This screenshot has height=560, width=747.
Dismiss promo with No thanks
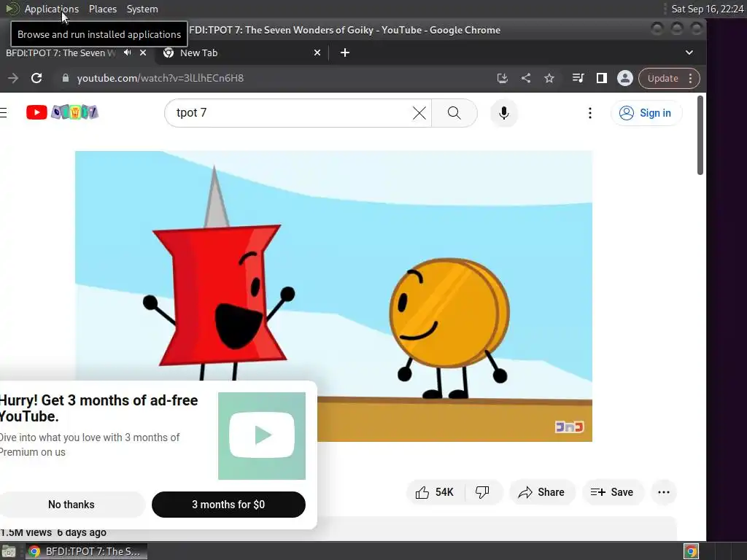pyautogui.click(x=71, y=505)
